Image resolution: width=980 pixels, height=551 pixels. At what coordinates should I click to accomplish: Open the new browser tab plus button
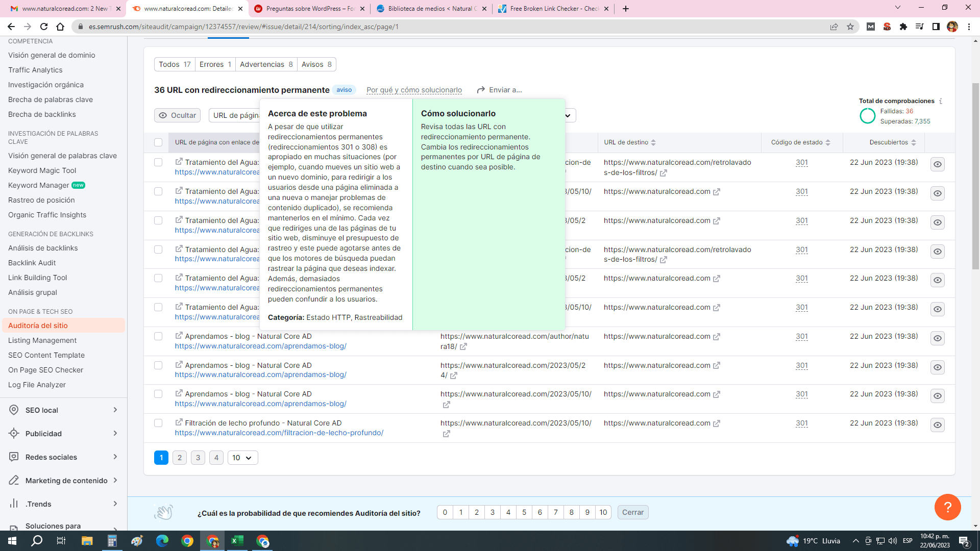pyautogui.click(x=626, y=9)
